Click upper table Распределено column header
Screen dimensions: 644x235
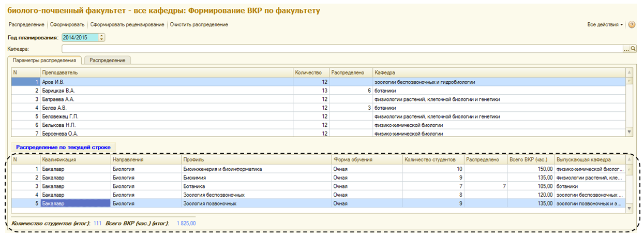(351, 73)
